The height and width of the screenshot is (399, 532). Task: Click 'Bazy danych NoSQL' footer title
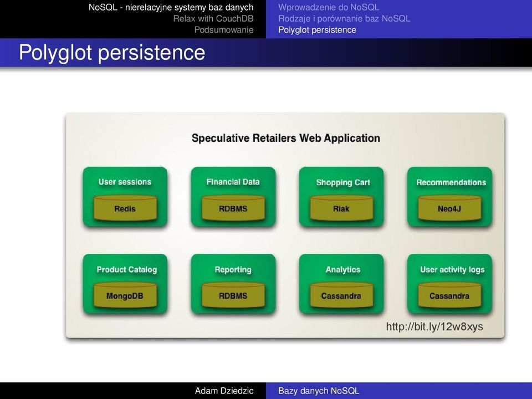tap(319, 391)
